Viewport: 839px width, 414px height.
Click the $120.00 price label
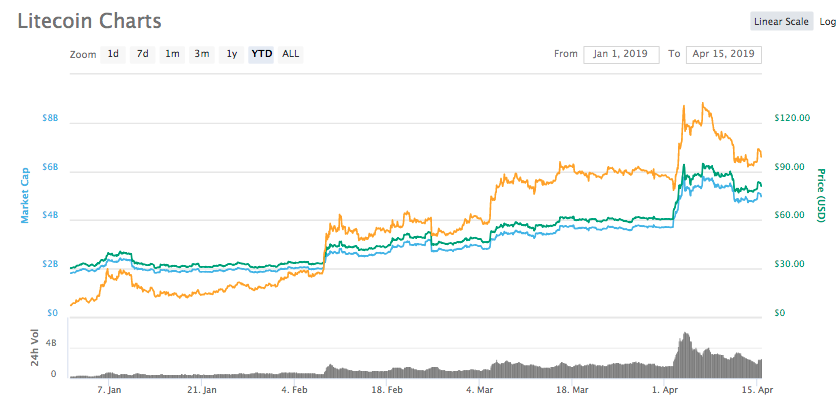(792, 118)
